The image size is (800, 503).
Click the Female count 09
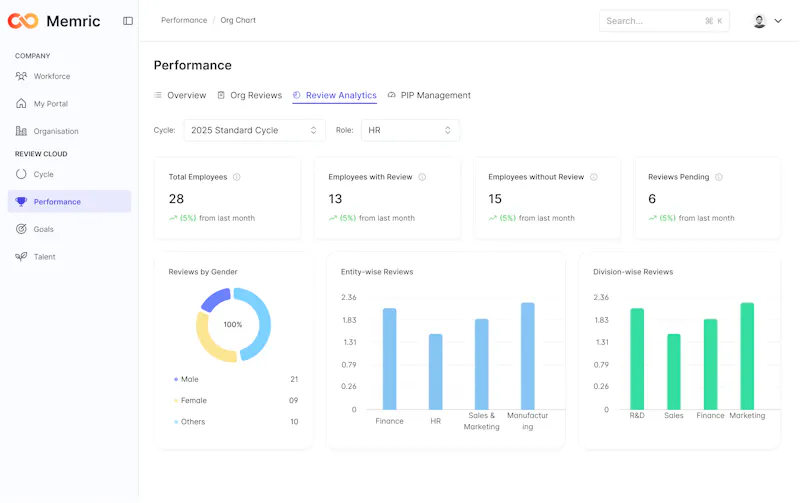[x=293, y=400]
